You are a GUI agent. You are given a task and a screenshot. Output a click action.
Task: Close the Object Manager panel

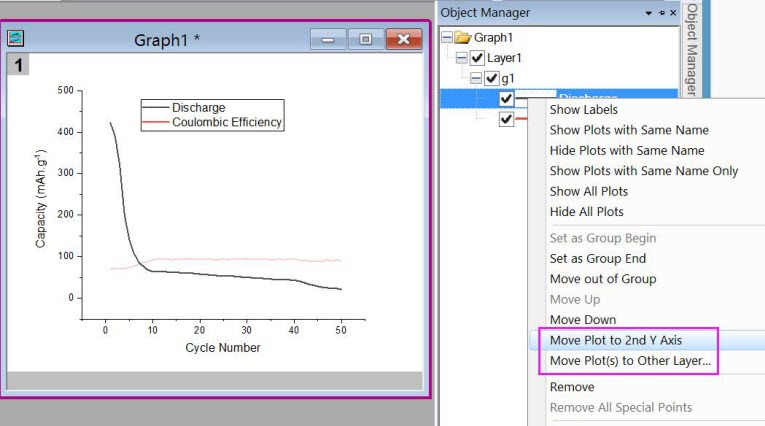pos(673,13)
